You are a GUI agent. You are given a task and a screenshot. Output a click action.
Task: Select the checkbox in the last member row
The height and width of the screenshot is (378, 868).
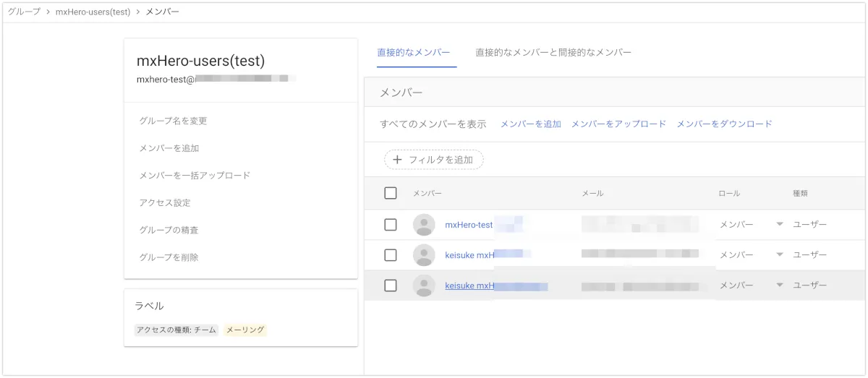pos(391,285)
